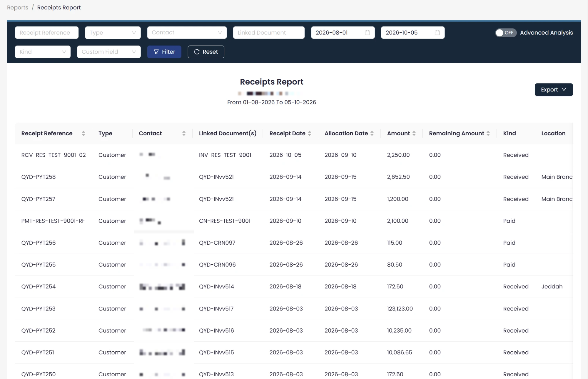Image resolution: width=588 pixels, height=379 pixels.
Task: Click the Receipts Report breadcrumb
Action: (x=59, y=8)
